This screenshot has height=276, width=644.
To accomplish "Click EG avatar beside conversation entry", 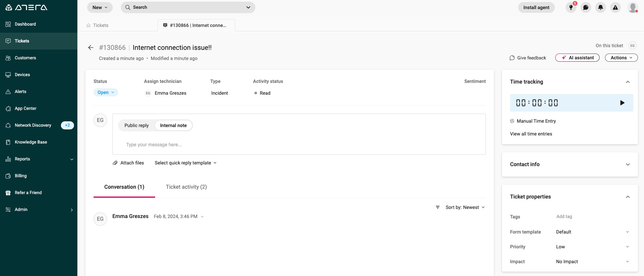I will coord(100,219).
